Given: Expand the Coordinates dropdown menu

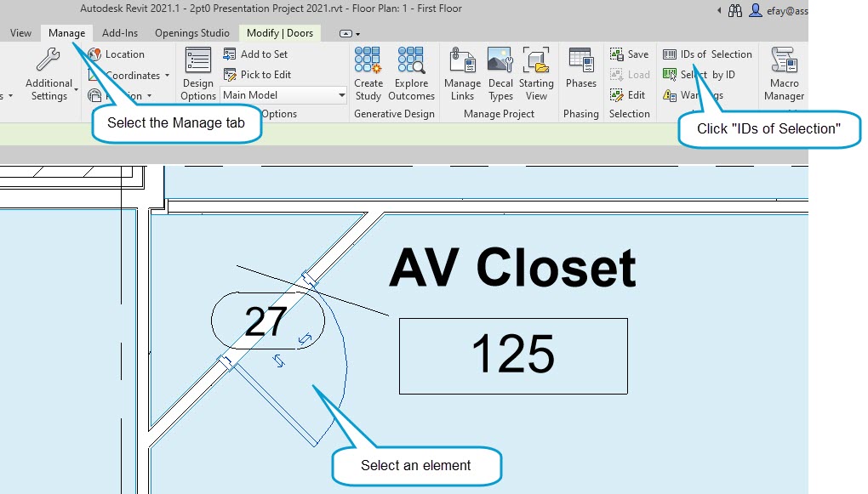Looking at the screenshot, I should (129, 75).
